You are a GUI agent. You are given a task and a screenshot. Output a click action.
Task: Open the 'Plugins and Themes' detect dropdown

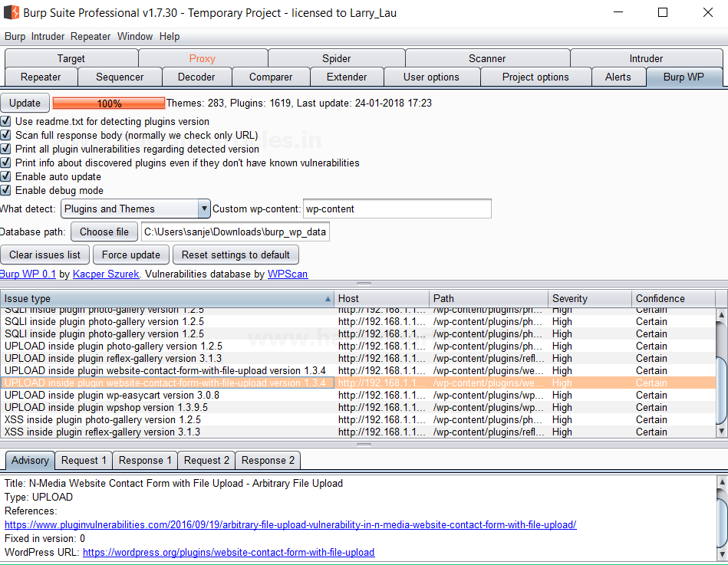[x=136, y=209]
